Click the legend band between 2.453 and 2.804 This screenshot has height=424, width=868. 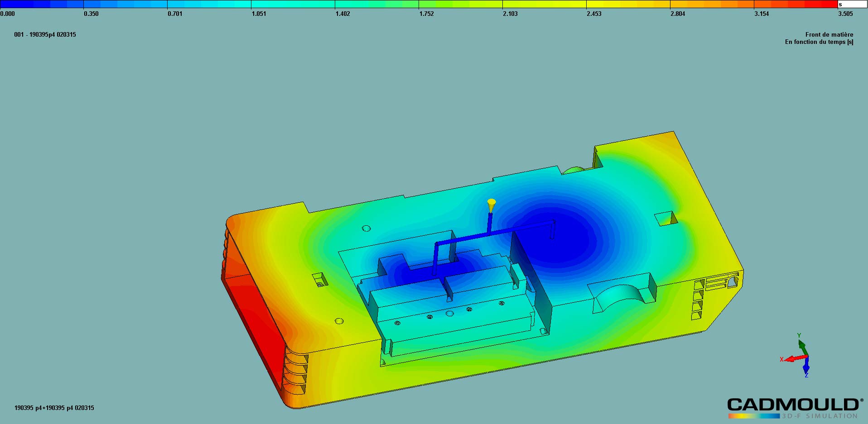pyautogui.click(x=628, y=4)
